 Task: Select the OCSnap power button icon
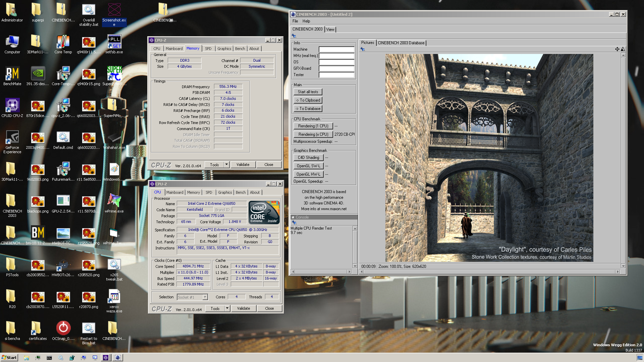63,331
